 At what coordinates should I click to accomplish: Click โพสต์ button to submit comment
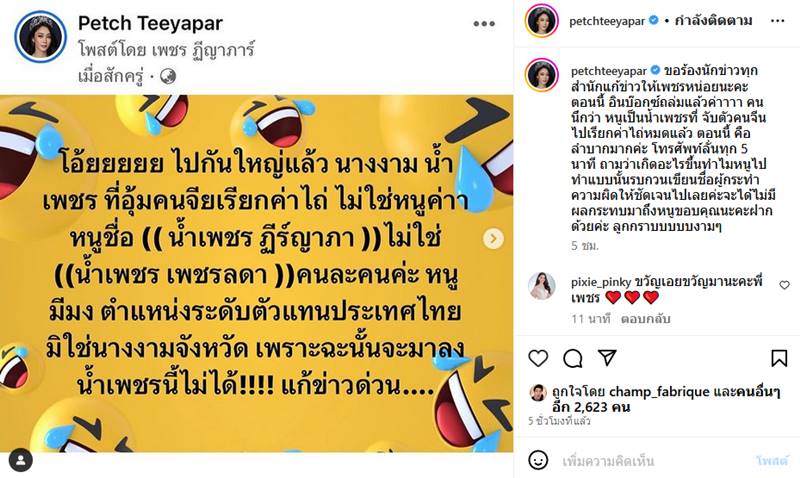click(772, 461)
